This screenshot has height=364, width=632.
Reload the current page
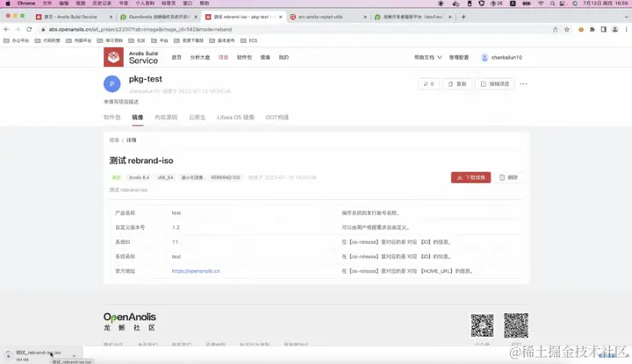point(29,30)
